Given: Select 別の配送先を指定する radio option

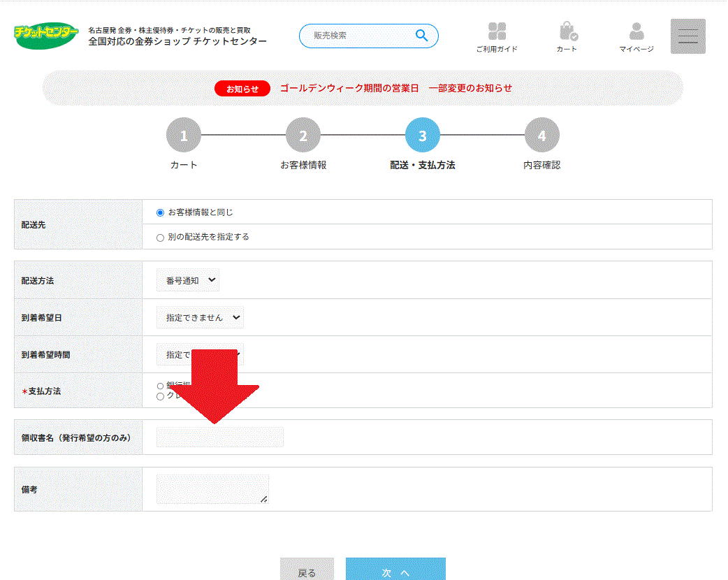Looking at the screenshot, I should click(160, 238).
